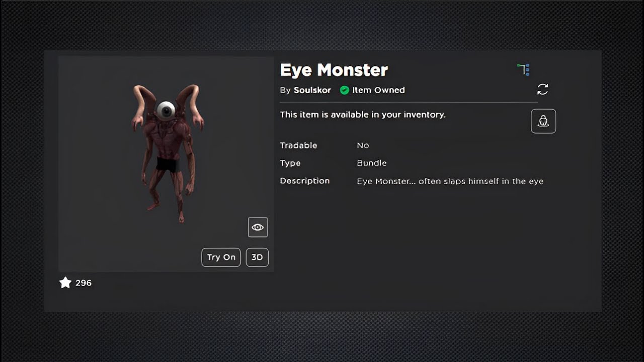This screenshot has height=362, width=644.
Task: Click the Tradable value No
Action: click(x=363, y=145)
